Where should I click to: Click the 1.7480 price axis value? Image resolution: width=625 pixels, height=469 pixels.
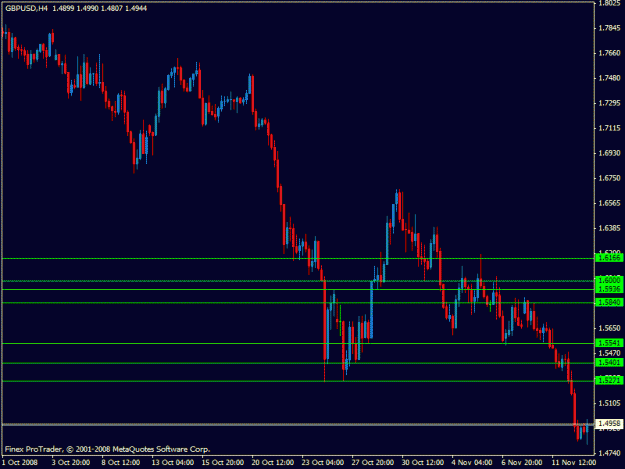pos(610,78)
